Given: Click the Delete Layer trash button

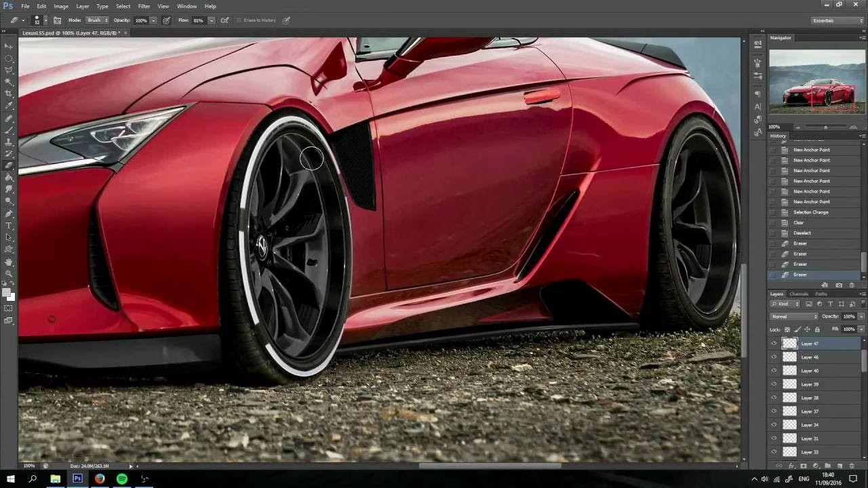Looking at the screenshot, I should click(x=852, y=464).
